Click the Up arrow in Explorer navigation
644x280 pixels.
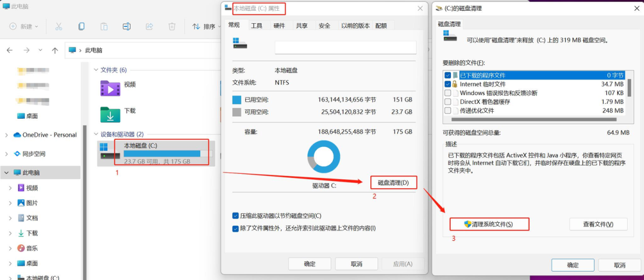click(x=55, y=50)
